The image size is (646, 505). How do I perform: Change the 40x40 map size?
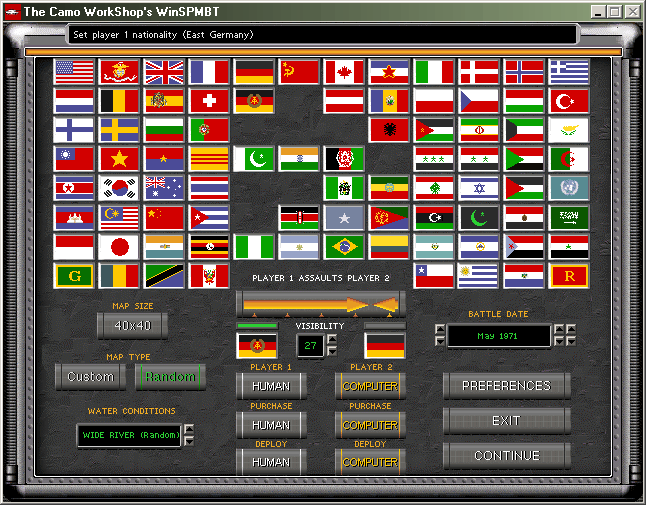(x=132, y=325)
